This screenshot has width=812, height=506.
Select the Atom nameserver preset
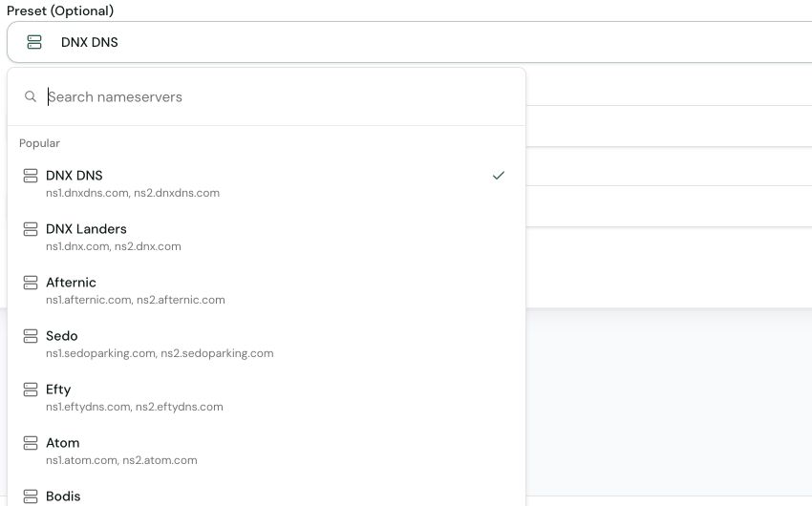coord(267,451)
